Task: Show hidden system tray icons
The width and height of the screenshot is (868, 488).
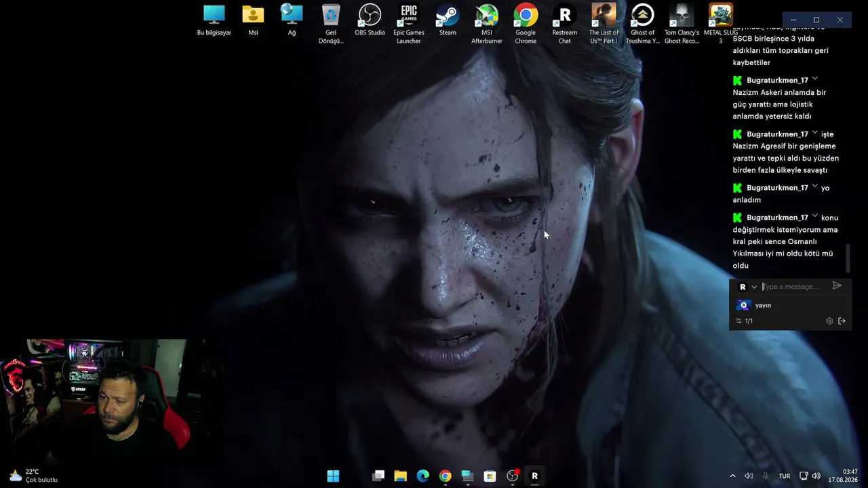Action: click(x=732, y=476)
